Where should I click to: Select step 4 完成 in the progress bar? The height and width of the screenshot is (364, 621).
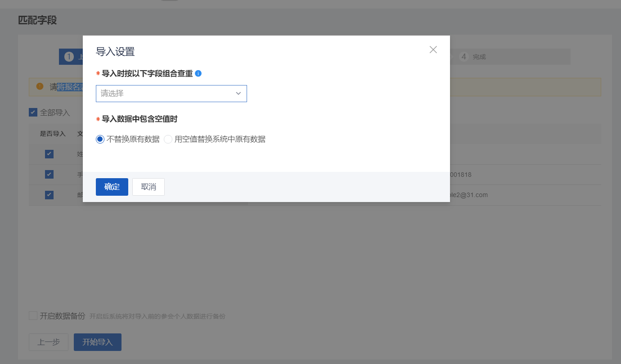472,57
